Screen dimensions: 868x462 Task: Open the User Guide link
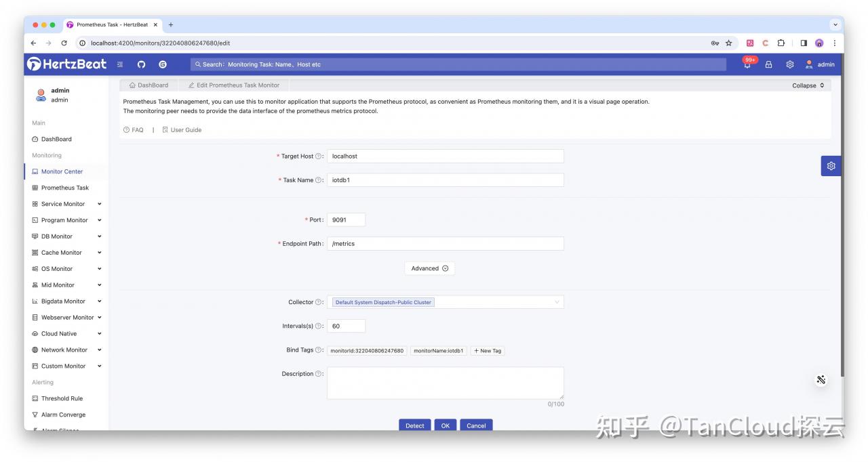click(x=182, y=130)
